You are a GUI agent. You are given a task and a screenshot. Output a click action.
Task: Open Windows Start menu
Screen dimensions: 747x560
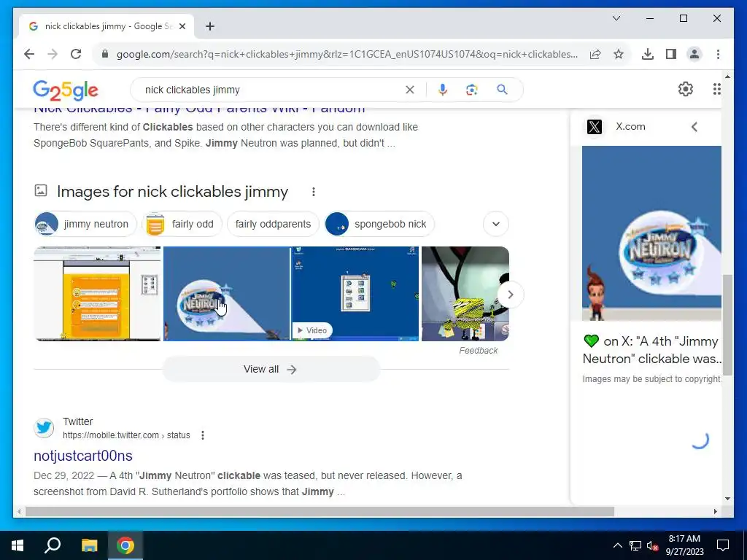pyautogui.click(x=18, y=545)
